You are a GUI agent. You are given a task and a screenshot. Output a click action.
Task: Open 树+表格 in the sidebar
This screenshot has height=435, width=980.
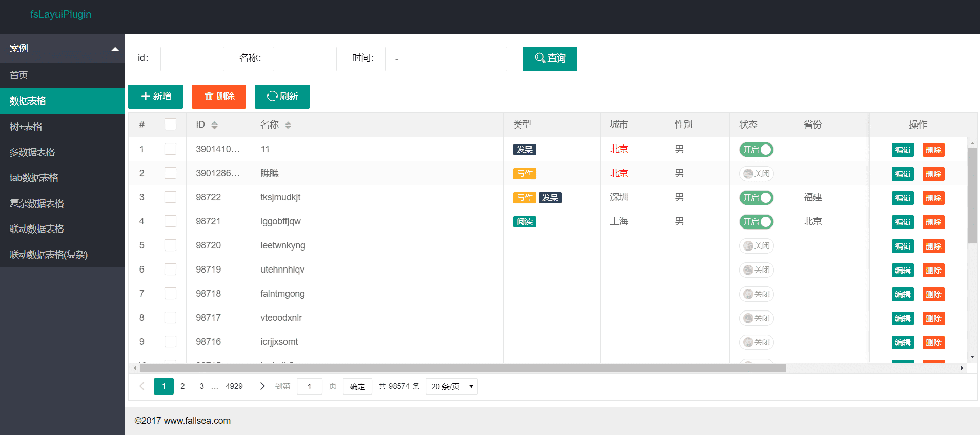26,127
